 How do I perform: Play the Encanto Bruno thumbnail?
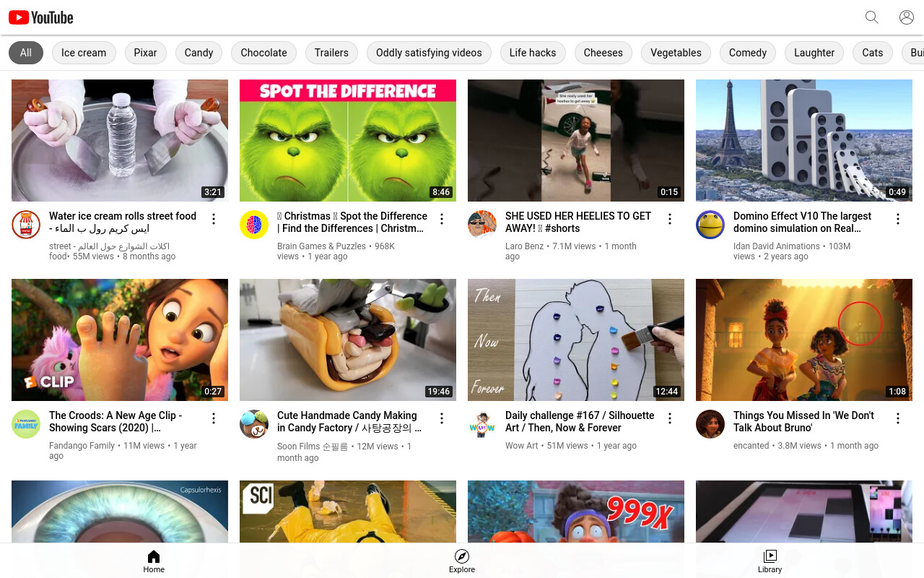click(804, 340)
